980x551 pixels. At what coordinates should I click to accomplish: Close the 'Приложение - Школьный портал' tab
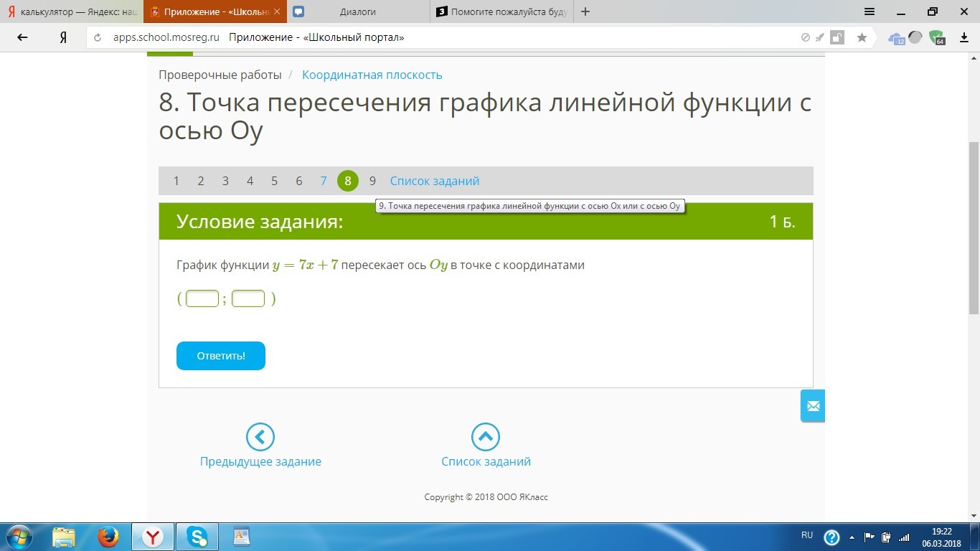coord(277,11)
